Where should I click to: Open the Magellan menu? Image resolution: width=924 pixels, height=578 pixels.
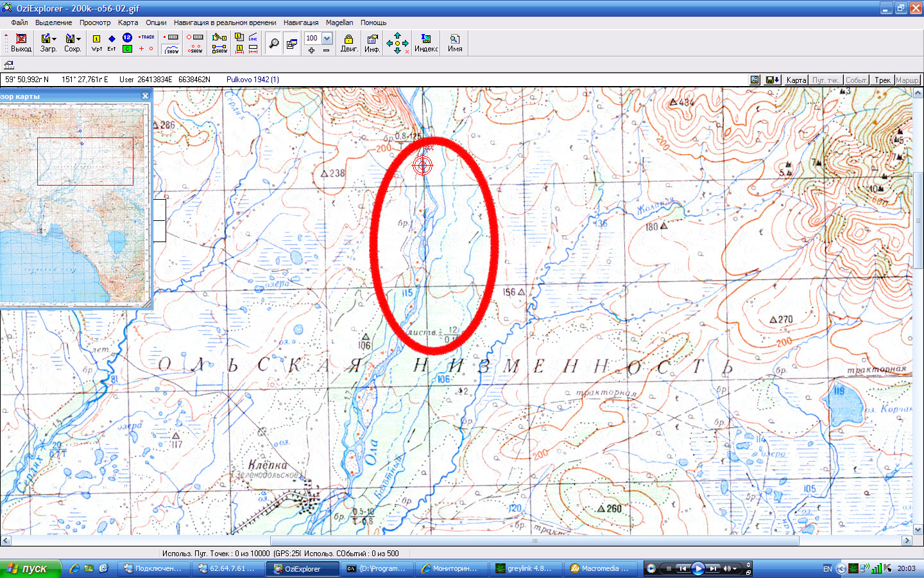(x=339, y=22)
